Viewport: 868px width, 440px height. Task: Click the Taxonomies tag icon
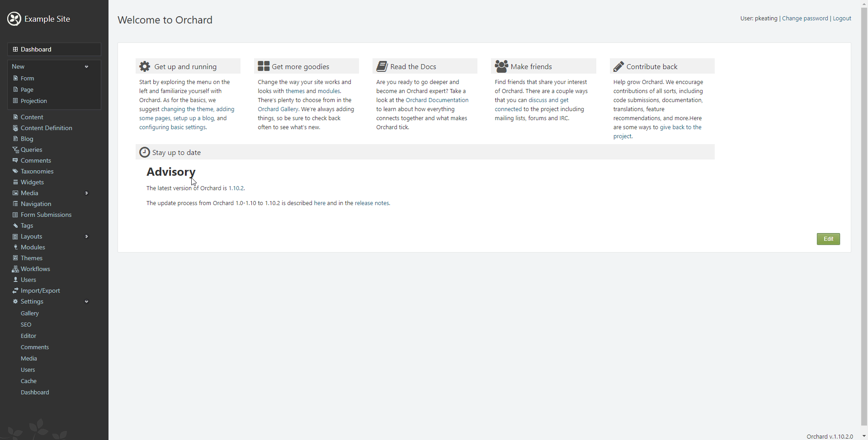click(x=15, y=171)
